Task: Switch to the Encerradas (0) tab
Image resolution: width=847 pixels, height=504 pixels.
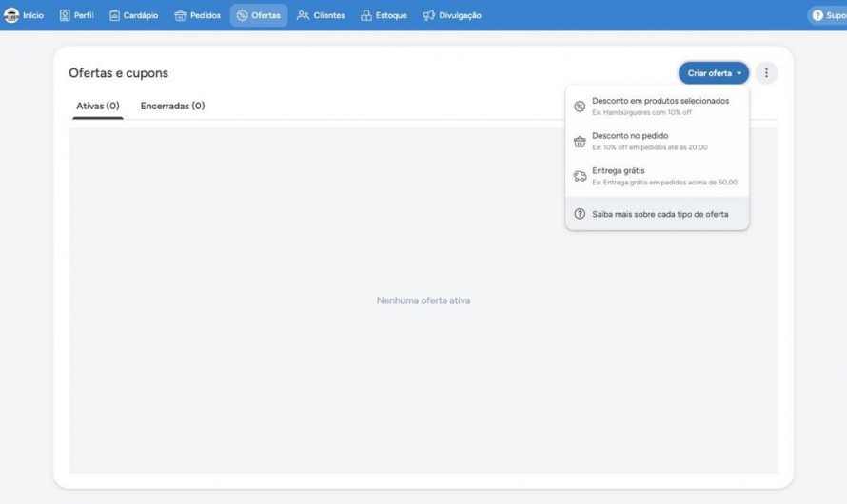Action: pos(173,106)
